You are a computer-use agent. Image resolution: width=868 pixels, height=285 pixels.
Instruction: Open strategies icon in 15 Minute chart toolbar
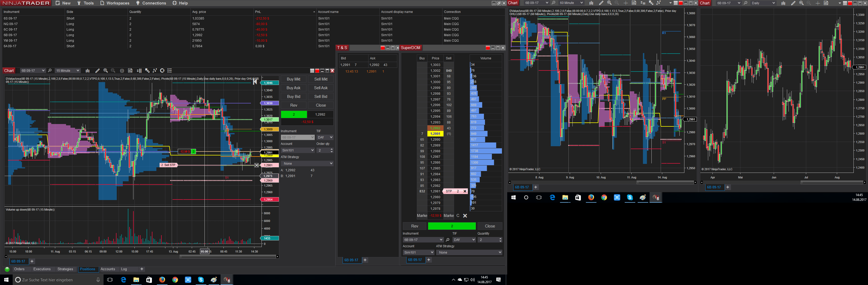pyautogui.click(x=155, y=71)
